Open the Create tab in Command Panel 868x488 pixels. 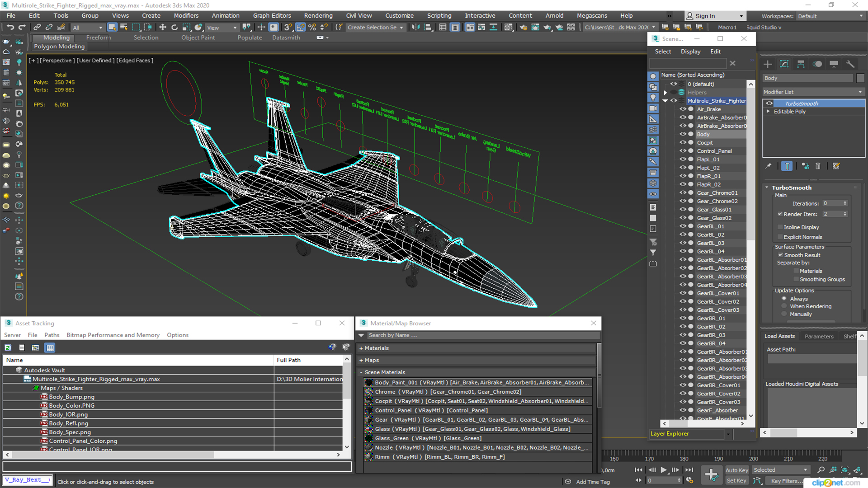[x=768, y=64]
